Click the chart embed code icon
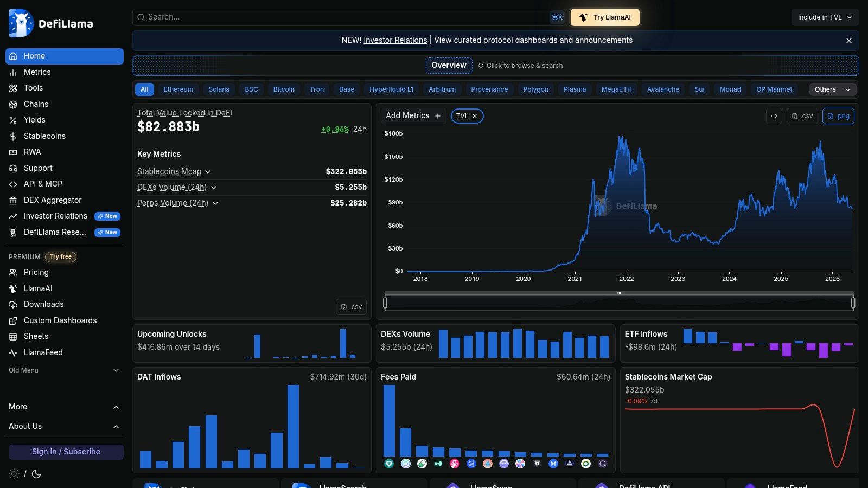Screen dimensions: 868x488 pyautogui.click(x=774, y=116)
